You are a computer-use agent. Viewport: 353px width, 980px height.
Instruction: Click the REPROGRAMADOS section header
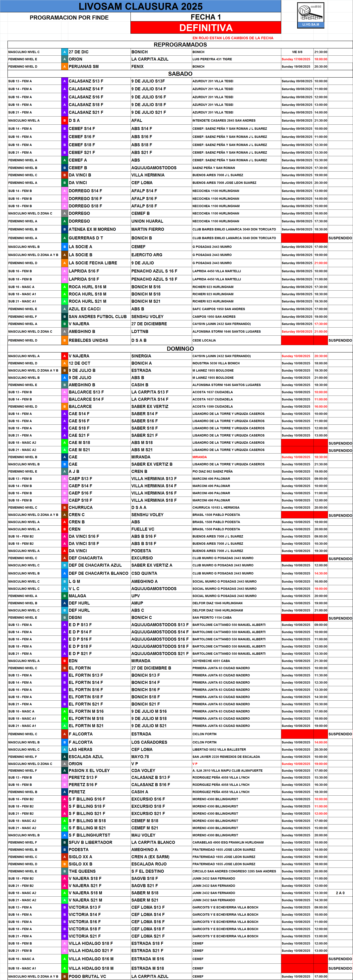(180, 44)
